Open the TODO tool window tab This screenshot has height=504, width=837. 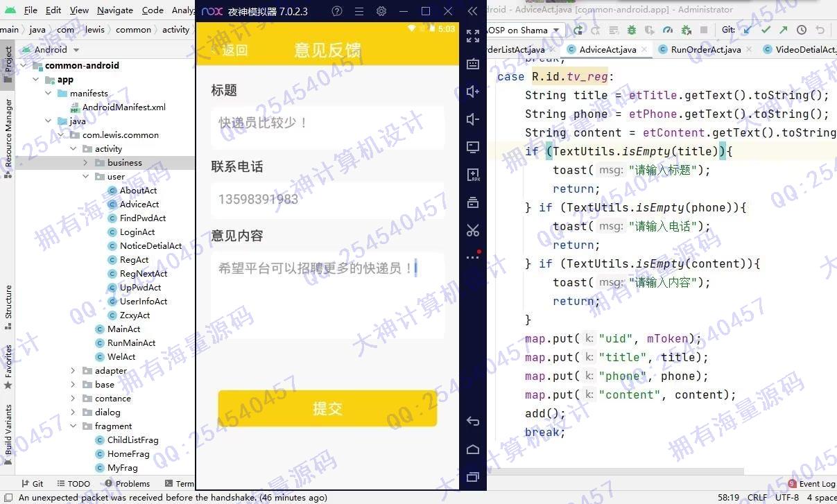(73, 484)
